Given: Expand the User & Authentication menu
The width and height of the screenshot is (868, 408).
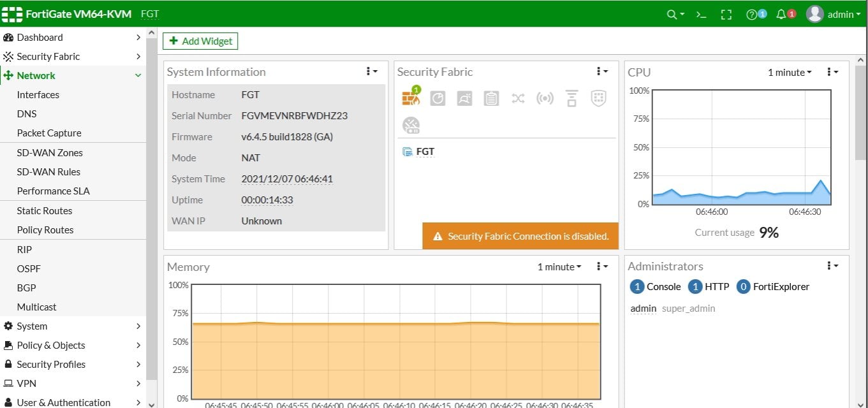Looking at the screenshot, I should coord(138,403).
